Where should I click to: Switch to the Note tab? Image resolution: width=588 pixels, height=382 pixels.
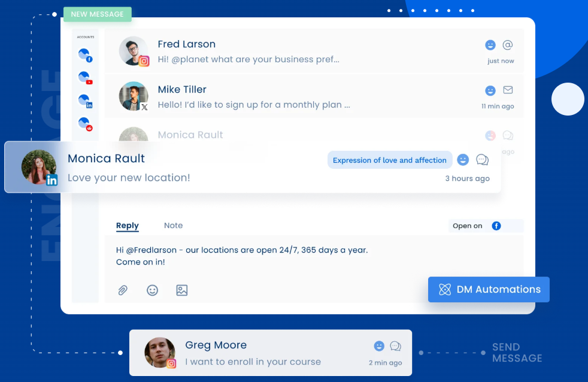[x=173, y=225]
